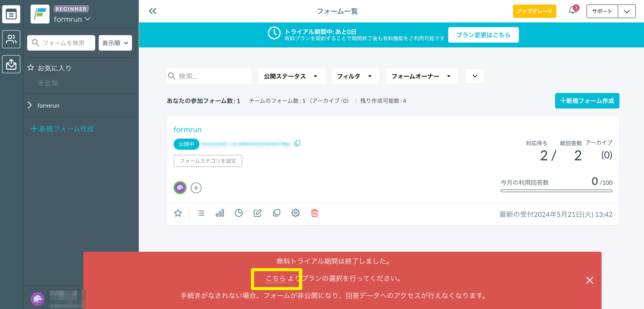Click the teal 新規フォーム作成 button
Viewport: 644px width, 309px height.
(x=587, y=101)
